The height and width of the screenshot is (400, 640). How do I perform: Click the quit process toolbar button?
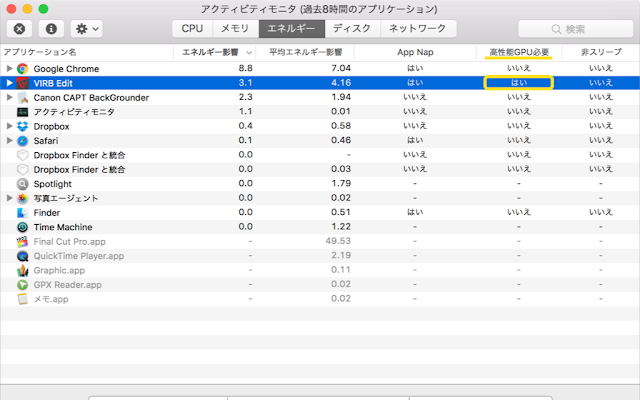(19, 29)
